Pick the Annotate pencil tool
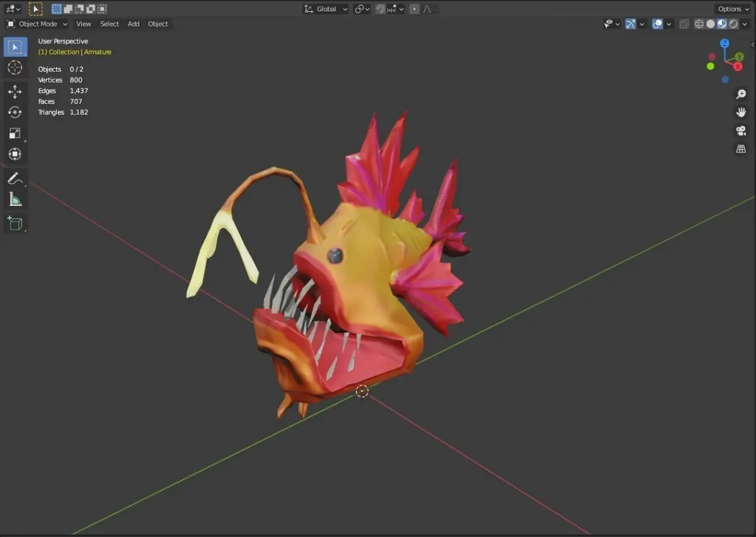 (15, 179)
